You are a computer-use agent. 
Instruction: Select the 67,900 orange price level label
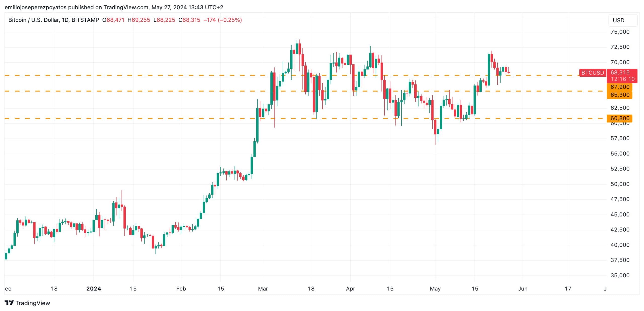point(620,87)
